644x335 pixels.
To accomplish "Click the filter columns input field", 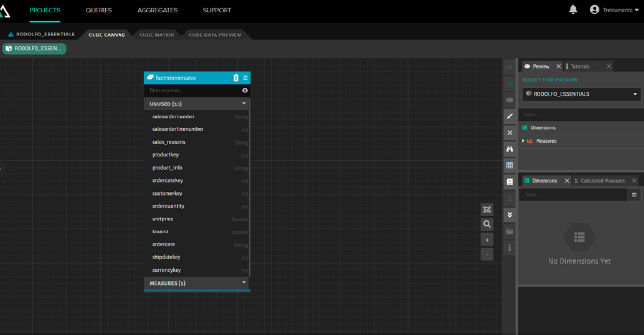I will click(x=192, y=91).
